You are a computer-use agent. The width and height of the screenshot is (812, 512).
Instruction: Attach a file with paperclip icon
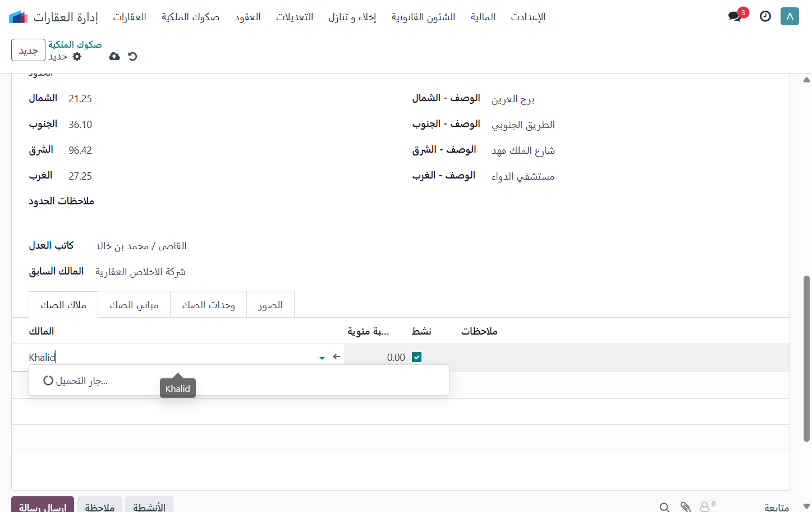685,508
